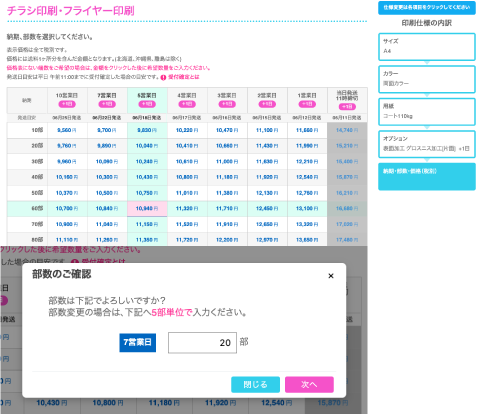Select 50部 price 12,750円 under 1営業日
This screenshot has width=480, height=414.
[307, 193]
